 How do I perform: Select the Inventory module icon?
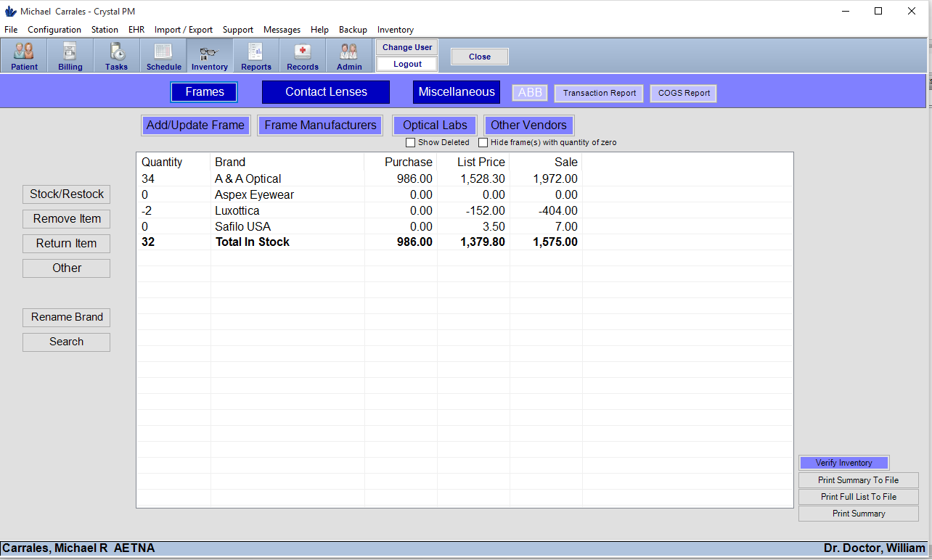tap(209, 55)
